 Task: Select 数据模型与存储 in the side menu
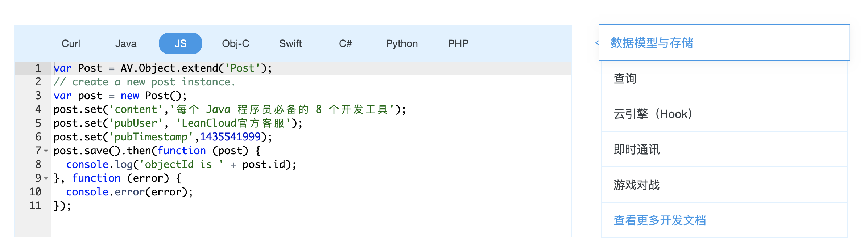(652, 43)
